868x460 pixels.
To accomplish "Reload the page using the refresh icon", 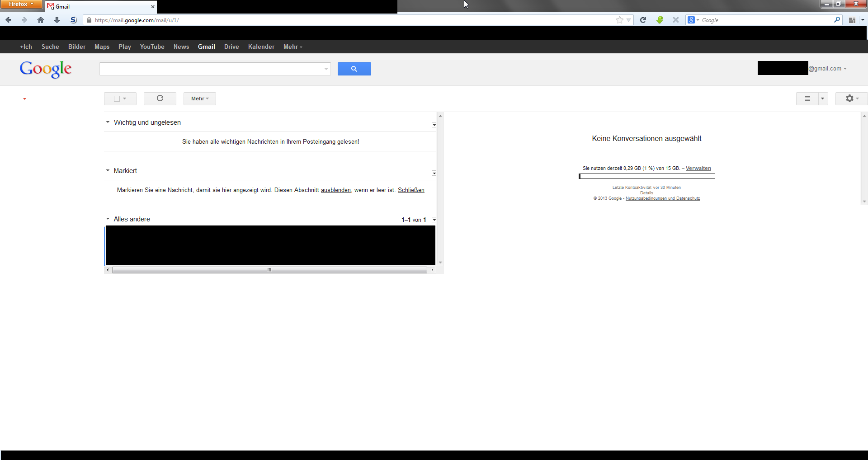I will [x=643, y=20].
